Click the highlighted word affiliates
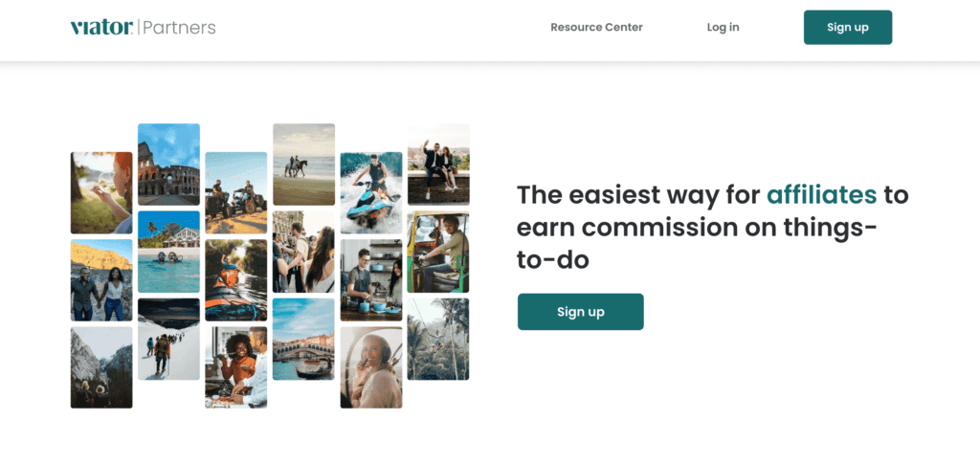 (822, 195)
